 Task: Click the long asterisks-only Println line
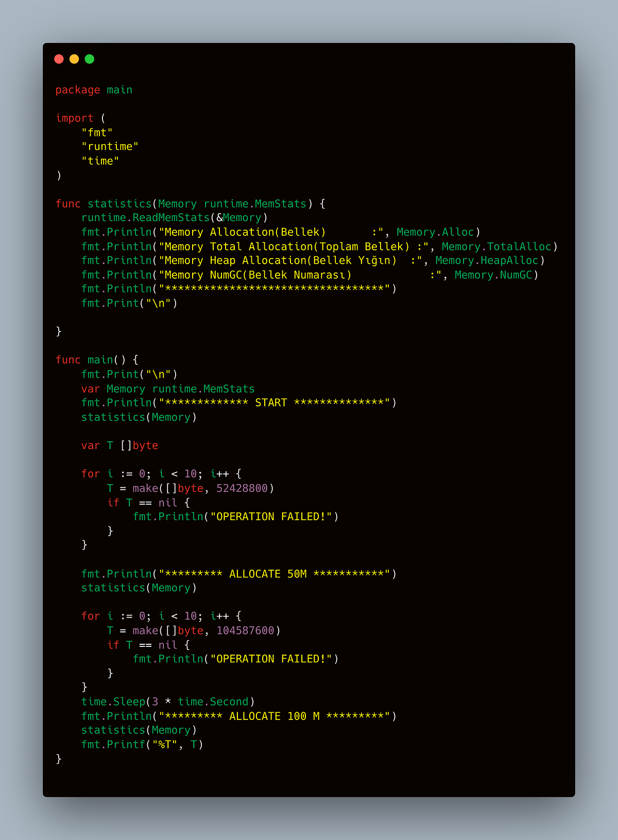click(x=239, y=289)
